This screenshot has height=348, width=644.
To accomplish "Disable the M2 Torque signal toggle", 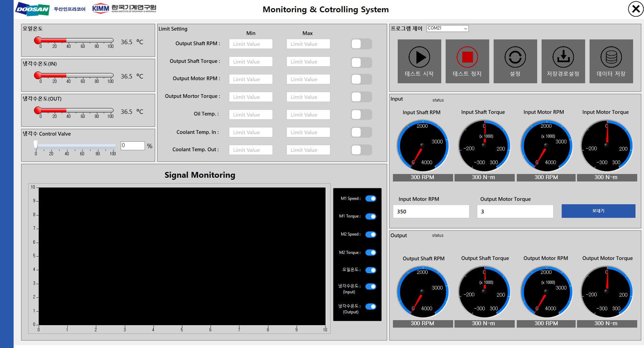I will 370,253.
